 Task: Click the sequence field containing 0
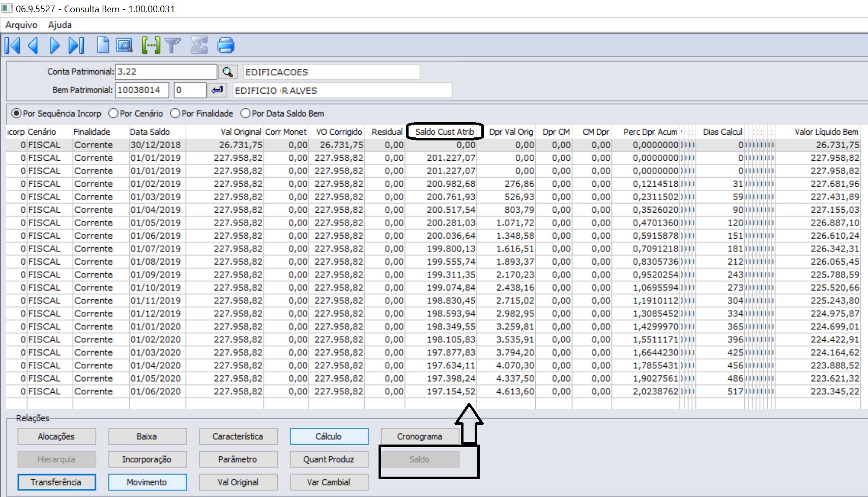[x=190, y=90]
